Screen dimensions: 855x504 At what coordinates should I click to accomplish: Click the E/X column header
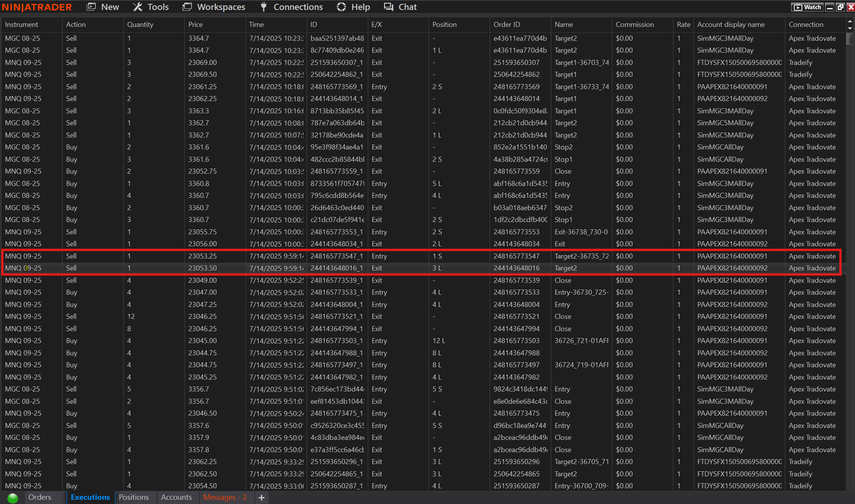pyautogui.click(x=398, y=24)
